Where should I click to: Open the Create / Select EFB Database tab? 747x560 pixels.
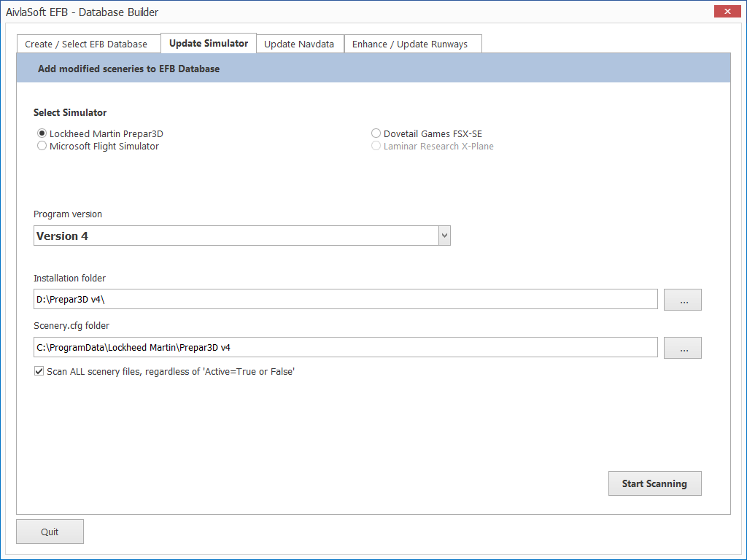coord(88,44)
